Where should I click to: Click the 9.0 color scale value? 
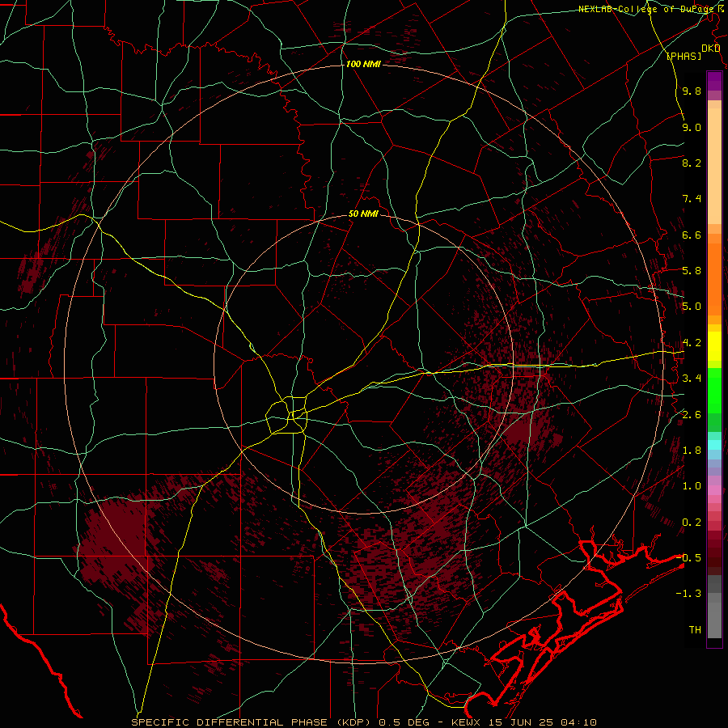coord(692,128)
